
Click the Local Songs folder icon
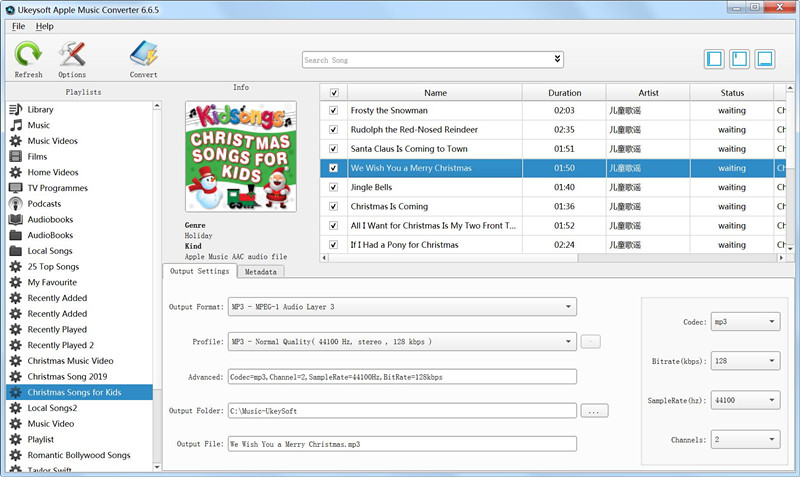point(16,251)
